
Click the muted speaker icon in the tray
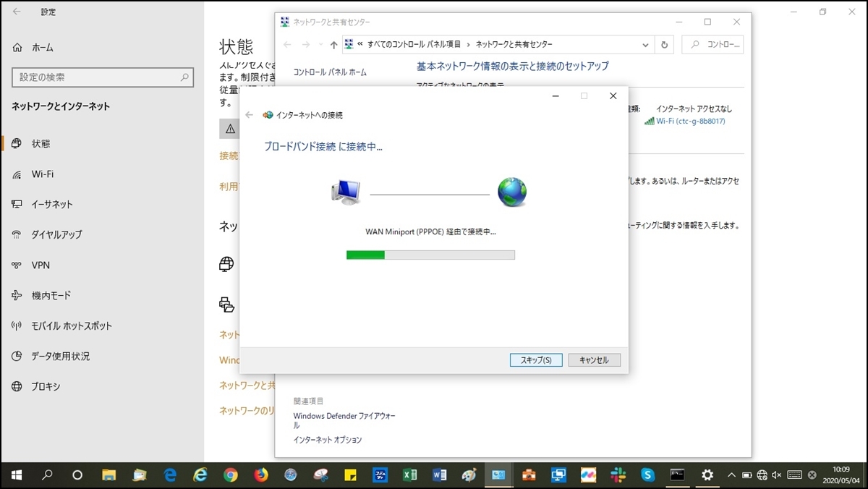click(775, 475)
